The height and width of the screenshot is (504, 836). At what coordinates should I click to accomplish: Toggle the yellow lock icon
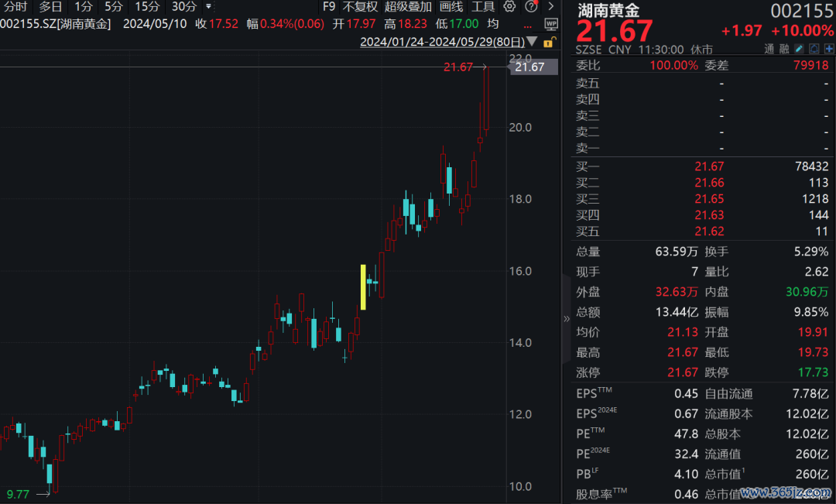(x=549, y=42)
